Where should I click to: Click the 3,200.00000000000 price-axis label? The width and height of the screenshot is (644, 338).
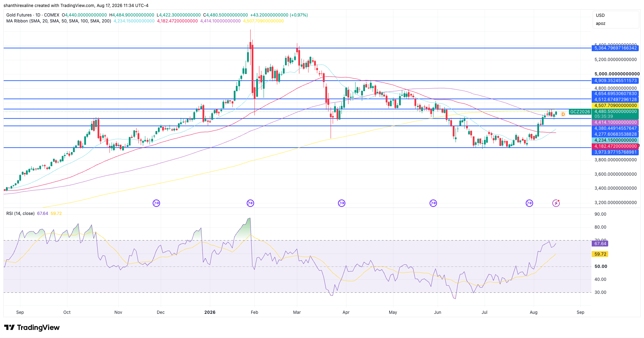point(616,203)
